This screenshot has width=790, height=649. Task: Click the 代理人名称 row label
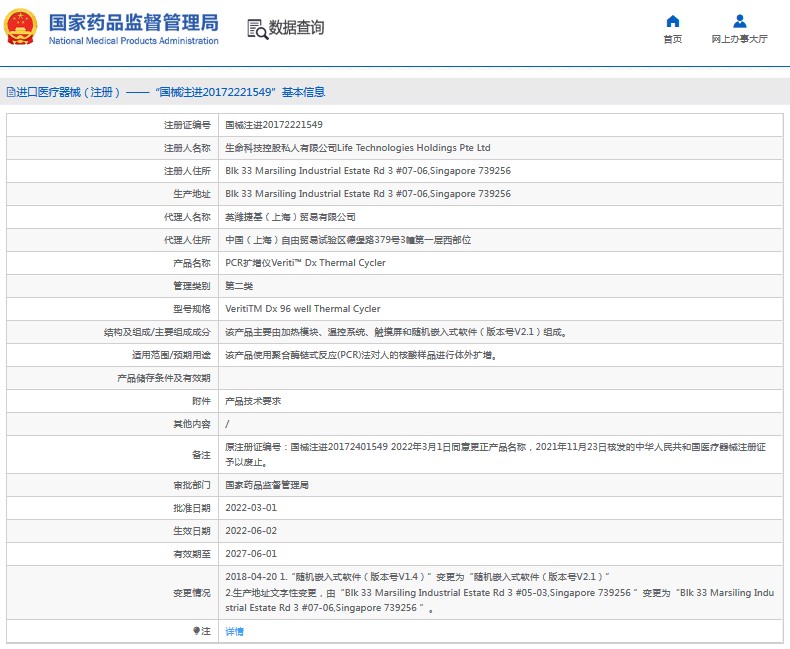[x=187, y=217]
